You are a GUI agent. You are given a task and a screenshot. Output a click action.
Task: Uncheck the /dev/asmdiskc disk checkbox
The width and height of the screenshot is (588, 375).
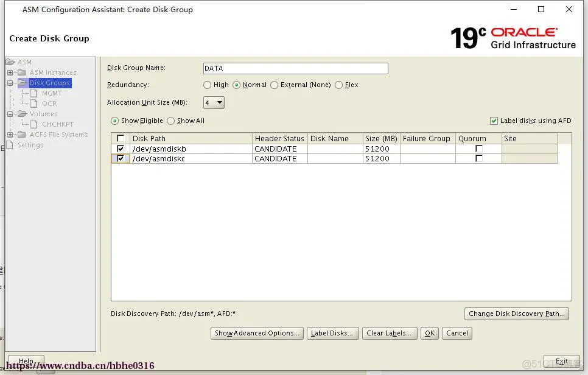[x=121, y=159]
